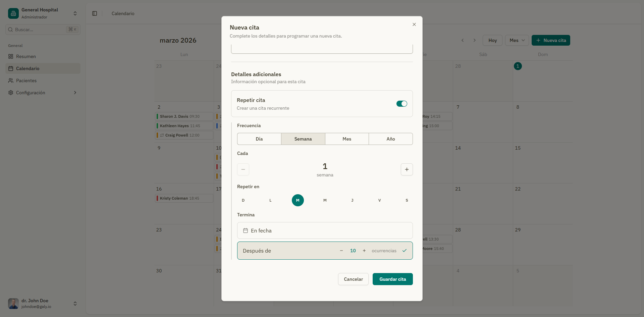This screenshot has width=644, height=317.
Task: Select the Día frequency option
Action: (259, 139)
